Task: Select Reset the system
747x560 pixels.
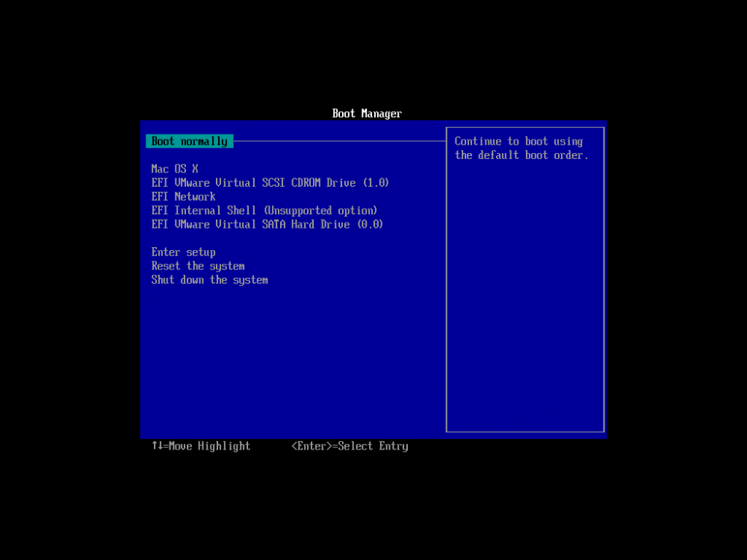Action: coord(198,267)
